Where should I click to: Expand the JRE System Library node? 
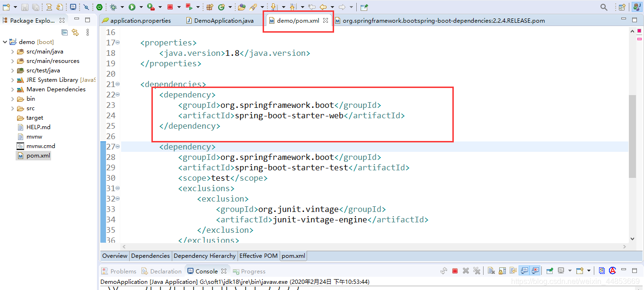(x=12, y=80)
